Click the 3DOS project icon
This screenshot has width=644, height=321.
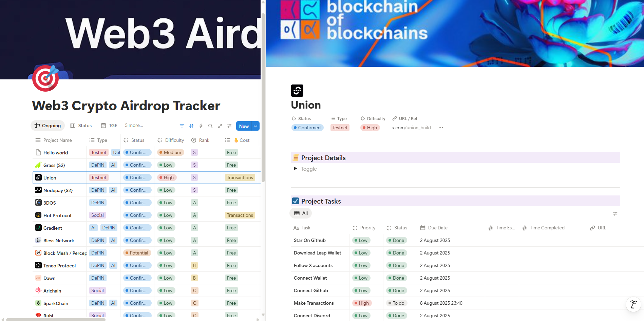point(38,203)
